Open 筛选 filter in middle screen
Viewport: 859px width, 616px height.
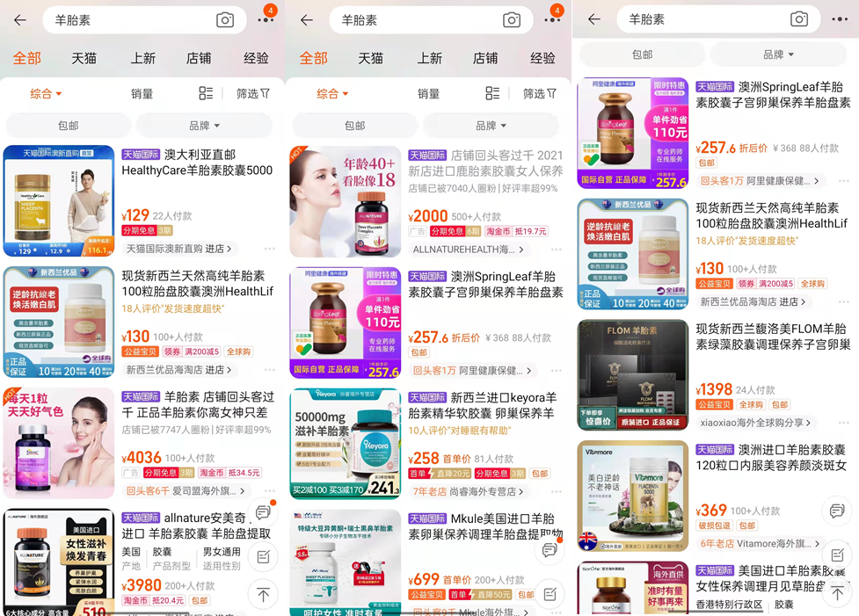pos(540,94)
